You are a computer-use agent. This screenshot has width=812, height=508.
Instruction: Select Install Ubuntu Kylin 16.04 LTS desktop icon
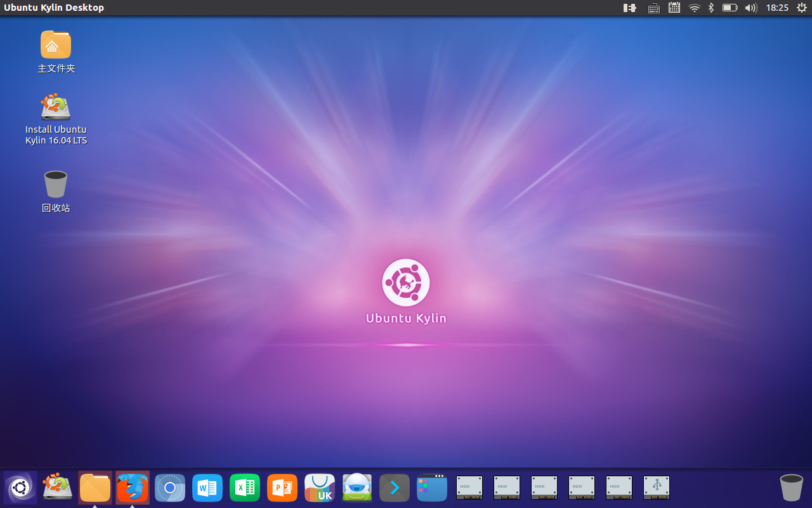[x=56, y=107]
